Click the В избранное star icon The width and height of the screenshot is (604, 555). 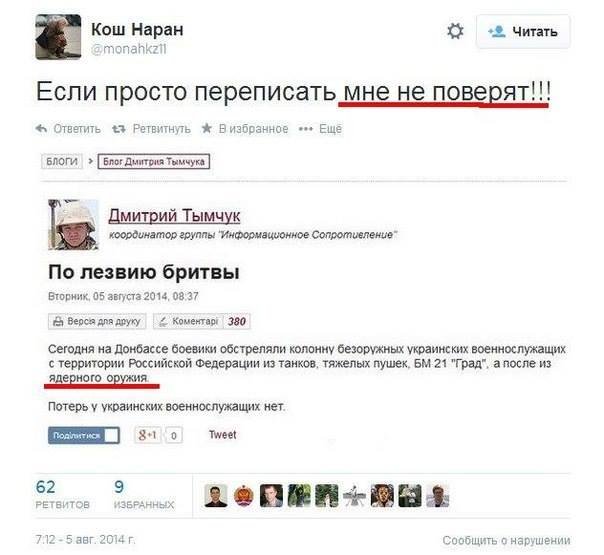tap(207, 128)
